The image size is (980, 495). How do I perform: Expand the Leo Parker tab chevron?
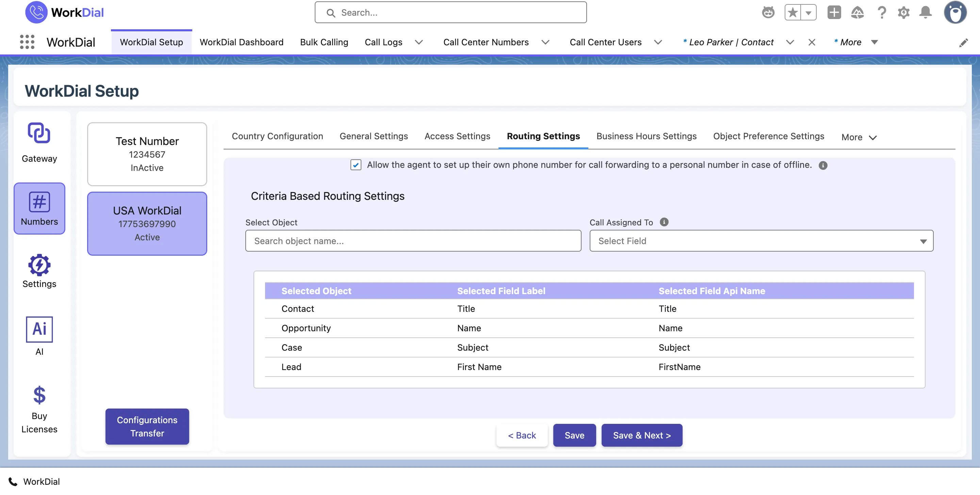(790, 42)
